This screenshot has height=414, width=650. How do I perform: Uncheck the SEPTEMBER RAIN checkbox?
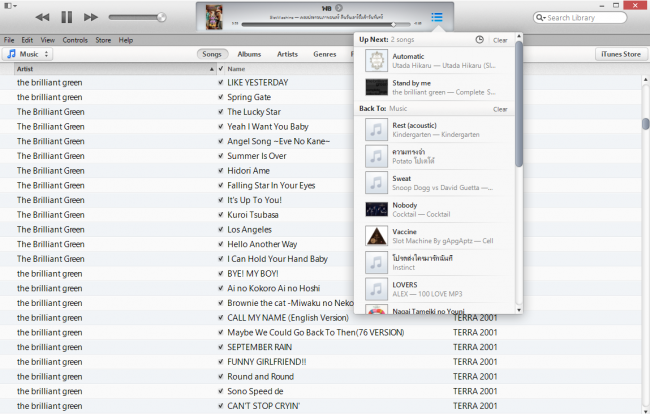point(221,347)
